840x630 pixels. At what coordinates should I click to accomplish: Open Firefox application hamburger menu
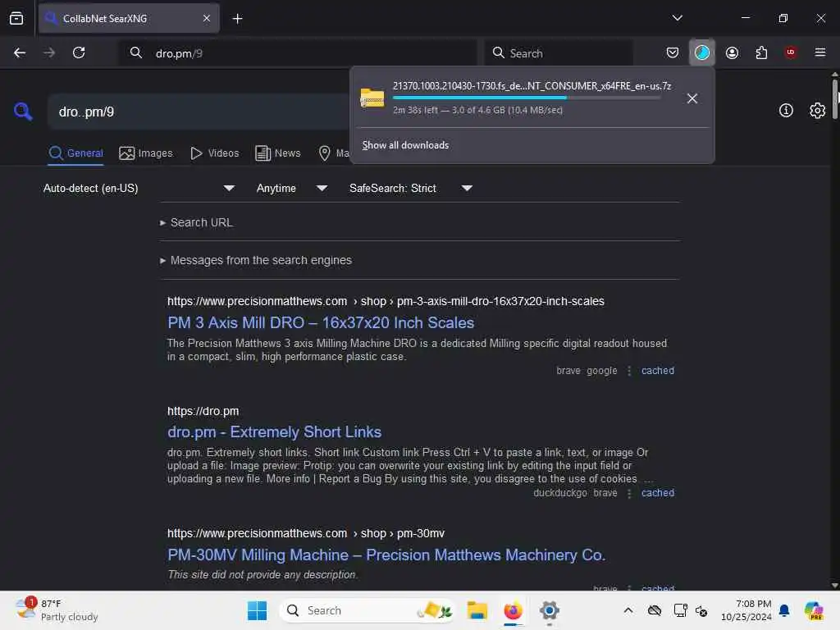click(x=819, y=52)
